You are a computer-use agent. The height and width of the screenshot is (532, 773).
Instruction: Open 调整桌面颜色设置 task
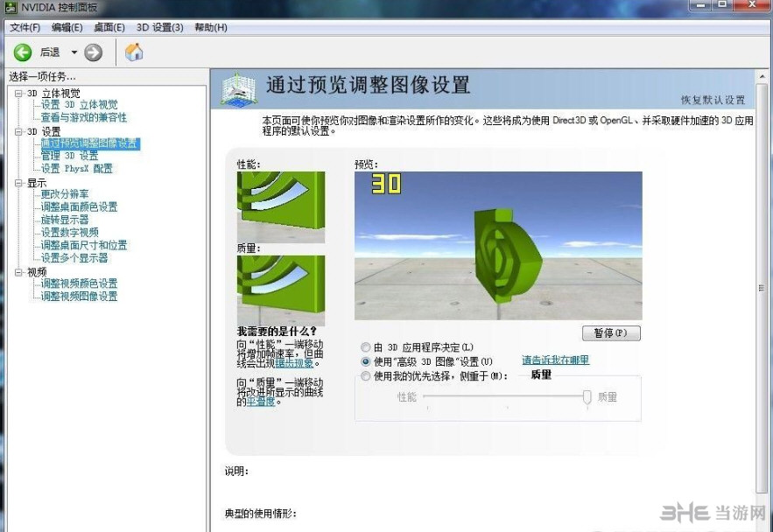click(x=80, y=206)
